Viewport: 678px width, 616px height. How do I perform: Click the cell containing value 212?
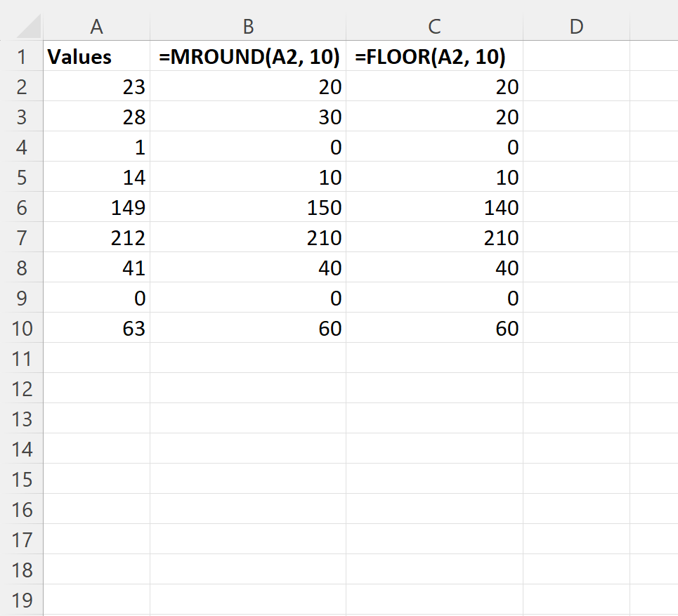point(96,237)
